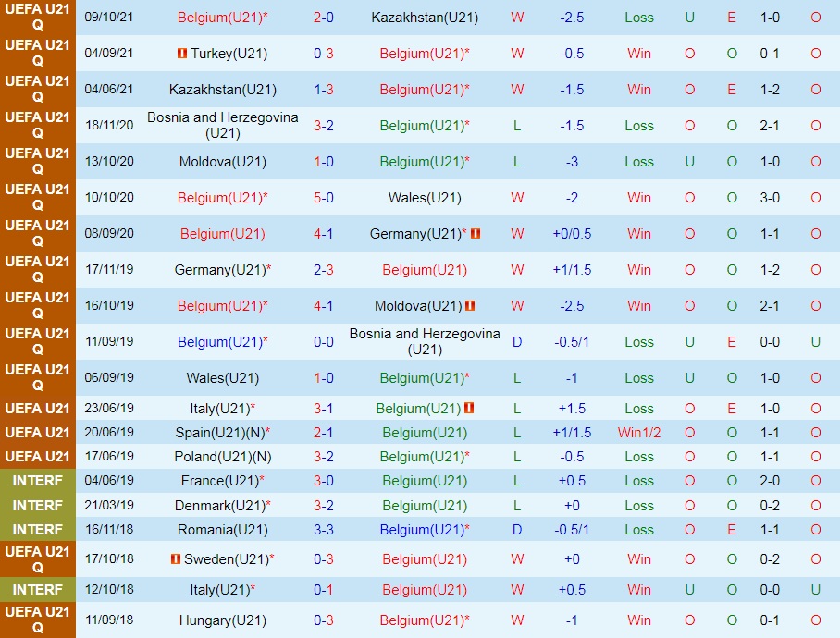Select Hungary(U21) team name
The width and height of the screenshot is (840, 638).
pos(223,620)
